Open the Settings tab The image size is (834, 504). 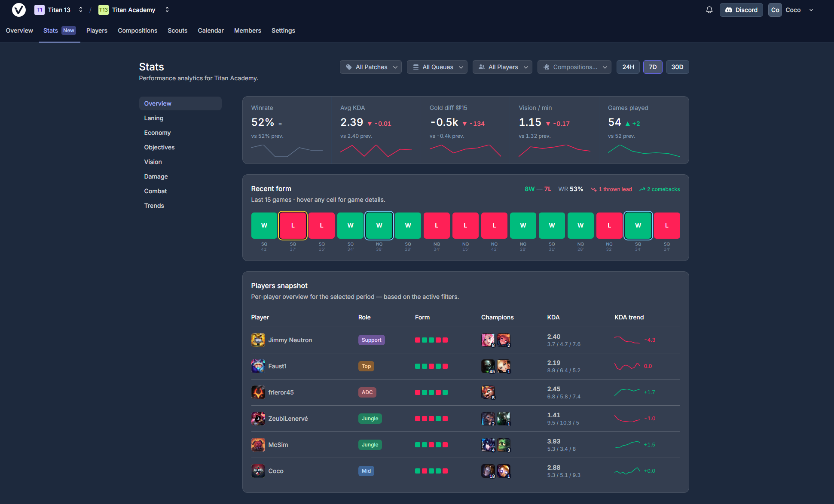(x=283, y=30)
